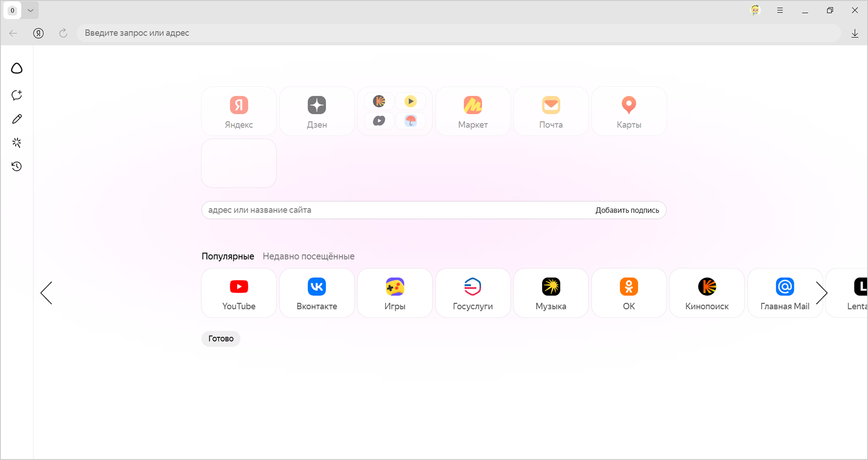Go back using the back arrow

click(x=13, y=33)
